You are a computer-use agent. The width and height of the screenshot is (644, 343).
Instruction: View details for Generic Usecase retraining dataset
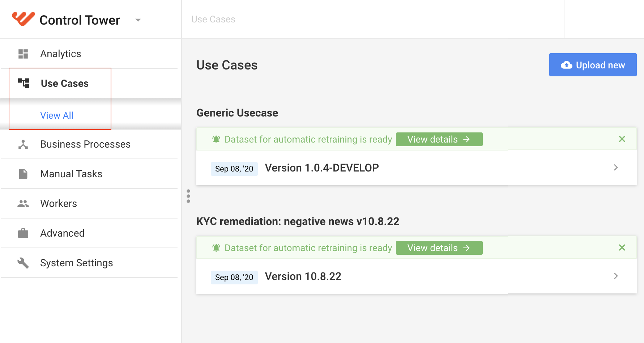tap(439, 139)
